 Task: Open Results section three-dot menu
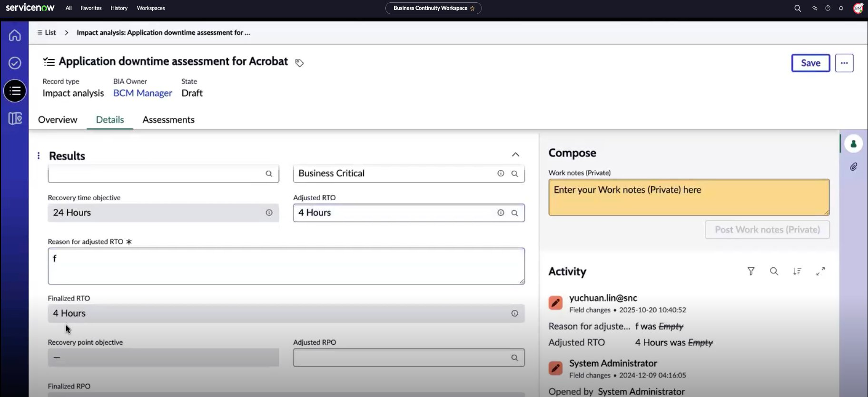(x=39, y=155)
